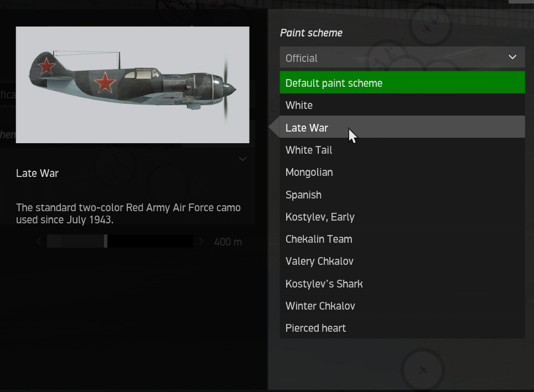This screenshot has height=392, width=534.
Task: Click the 400 m slider bar
Action: click(x=120, y=242)
